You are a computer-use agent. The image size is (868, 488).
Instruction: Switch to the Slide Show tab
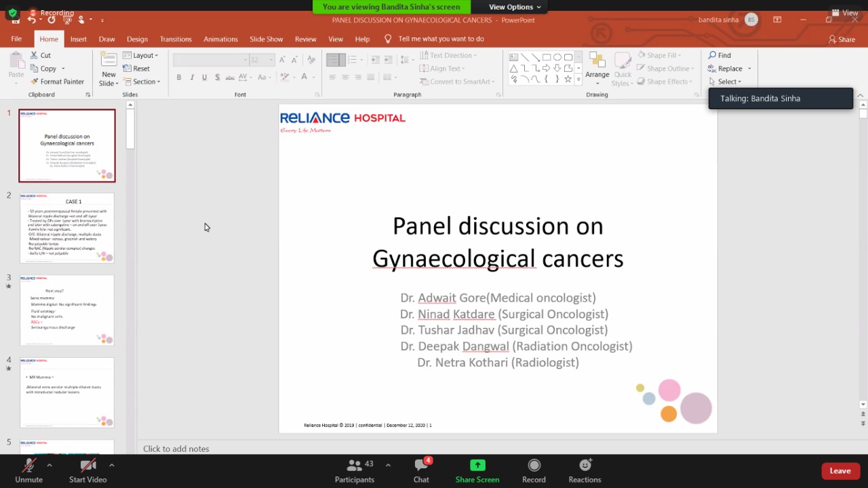tap(266, 39)
